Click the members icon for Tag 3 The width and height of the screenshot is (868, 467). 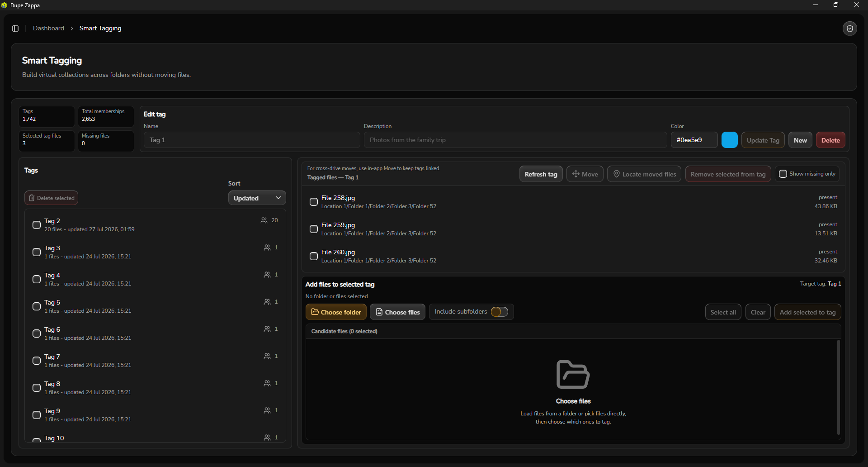coord(267,248)
